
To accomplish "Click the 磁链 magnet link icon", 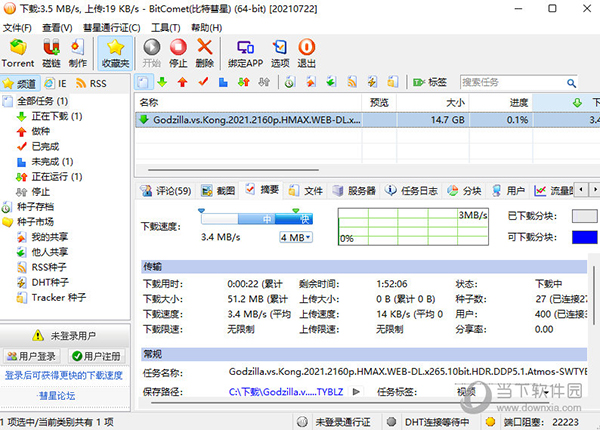I will (x=51, y=52).
